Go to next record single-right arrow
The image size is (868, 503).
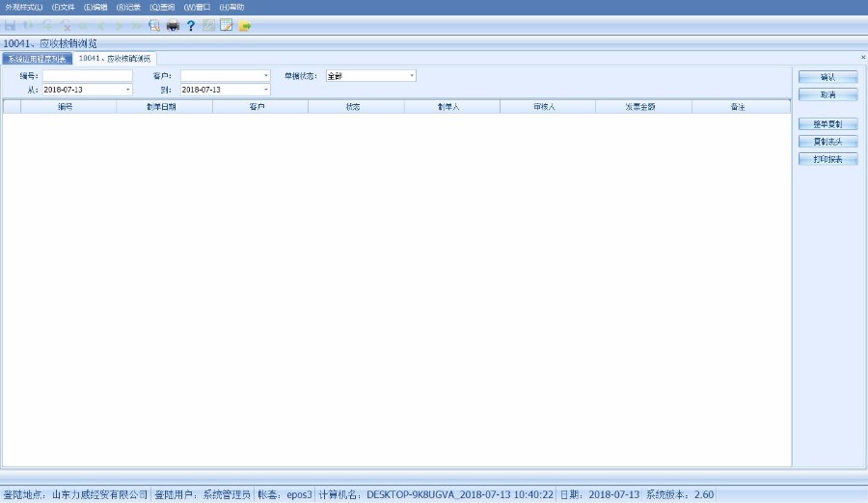pos(119,25)
